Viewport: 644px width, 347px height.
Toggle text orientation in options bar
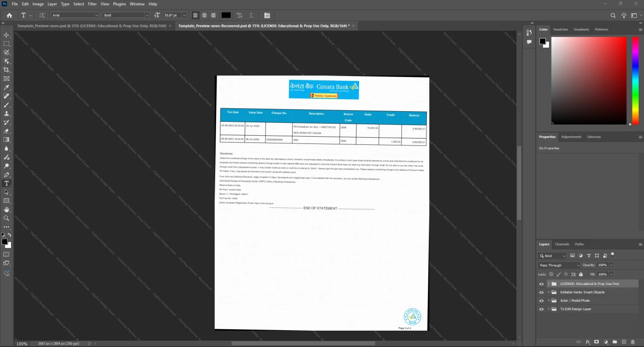42,15
